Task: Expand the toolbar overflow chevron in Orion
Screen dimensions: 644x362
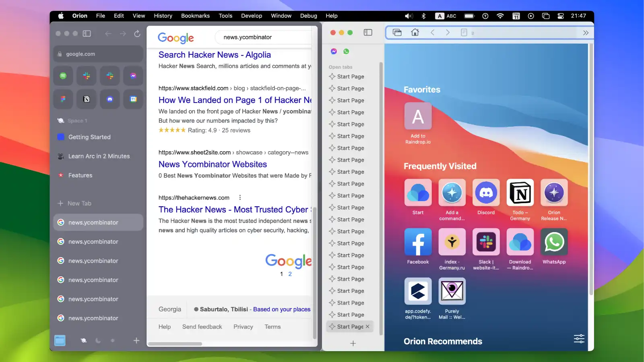Action: point(586,33)
